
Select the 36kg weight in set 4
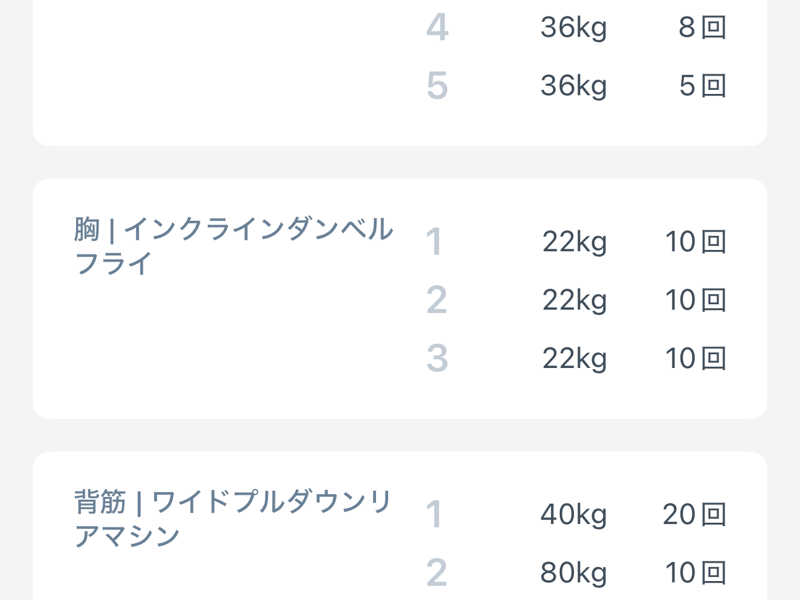573,28
